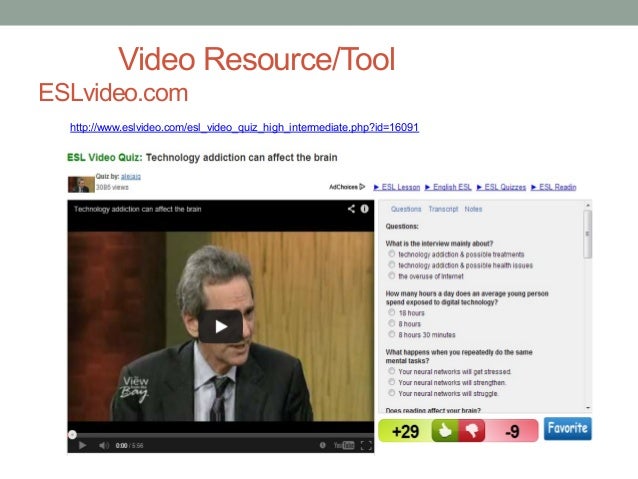Image resolution: width=638 pixels, height=479 pixels.
Task: Click the small play icon in the player bar
Action: [82, 445]
